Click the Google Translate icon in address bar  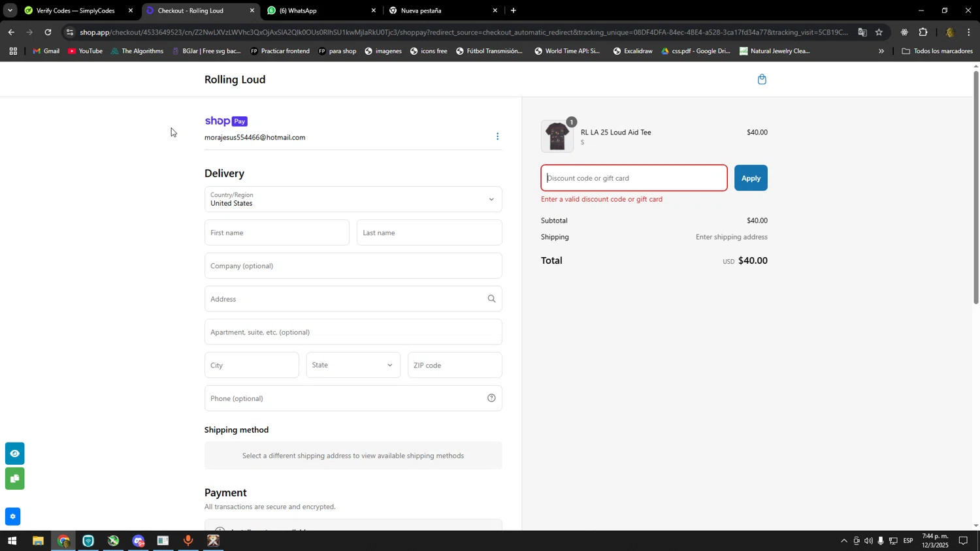pos(862,32)
